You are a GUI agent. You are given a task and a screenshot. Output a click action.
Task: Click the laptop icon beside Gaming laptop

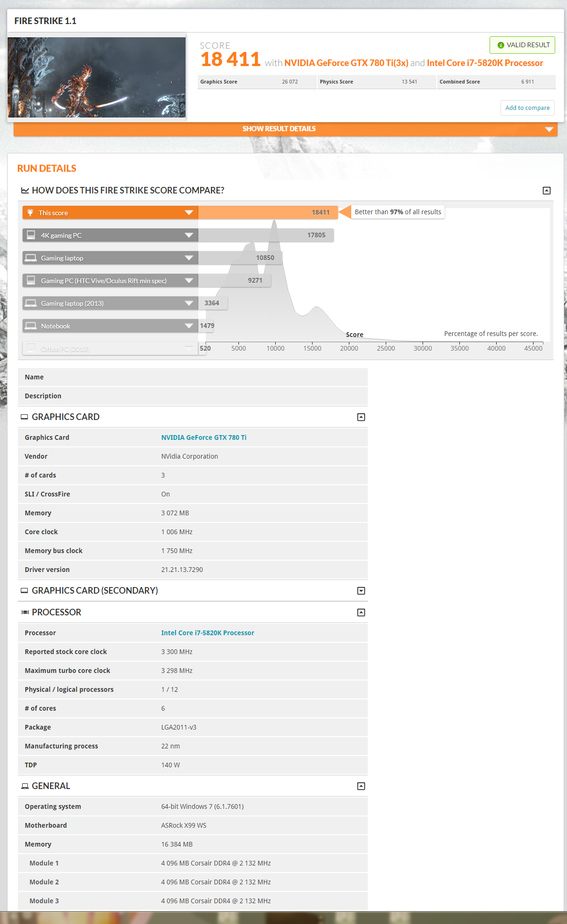click(31, 258)
